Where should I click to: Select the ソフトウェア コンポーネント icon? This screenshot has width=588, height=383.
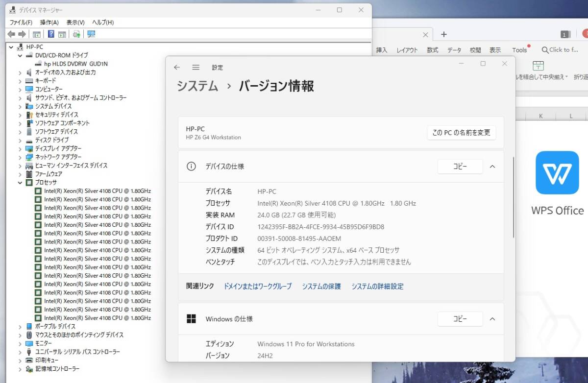pos(29,123)
